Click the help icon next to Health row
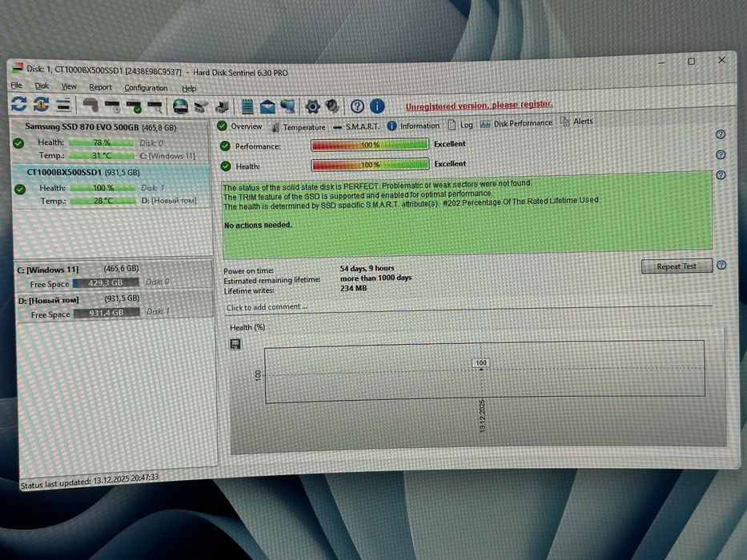The image size is (747, 560). (x=721, y=154)
